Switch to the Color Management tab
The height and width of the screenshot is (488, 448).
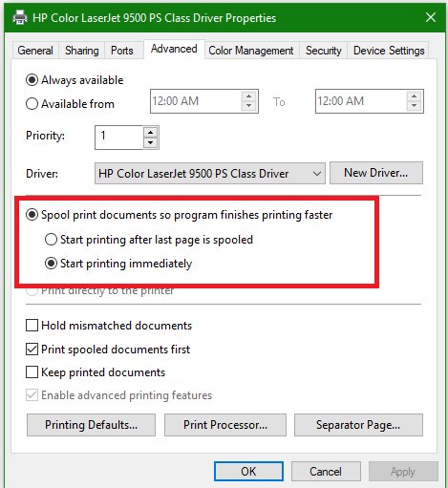(251, 51)
